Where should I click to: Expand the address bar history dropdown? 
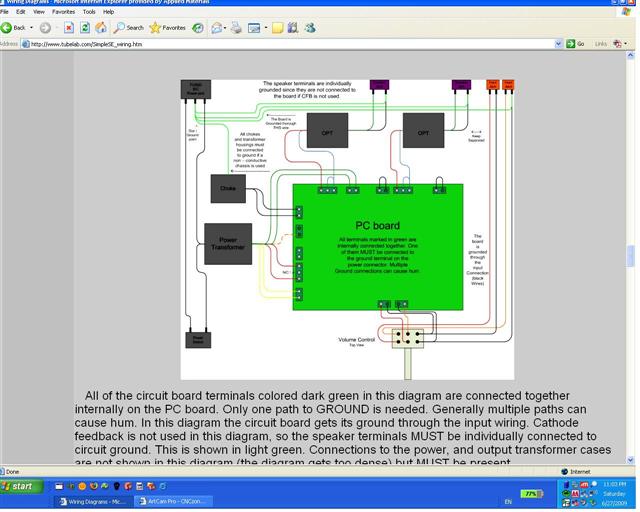[x=558, y=44]
